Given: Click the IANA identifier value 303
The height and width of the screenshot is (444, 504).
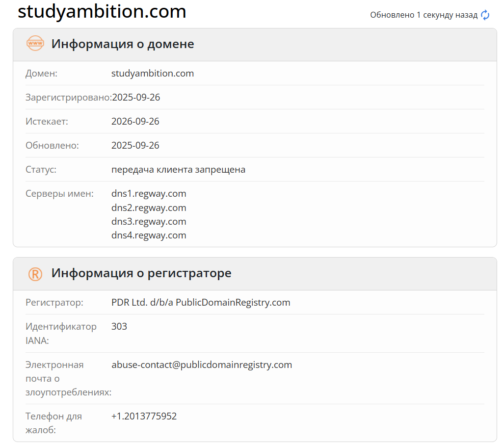Looking at the screenshot, I should 119,326.
